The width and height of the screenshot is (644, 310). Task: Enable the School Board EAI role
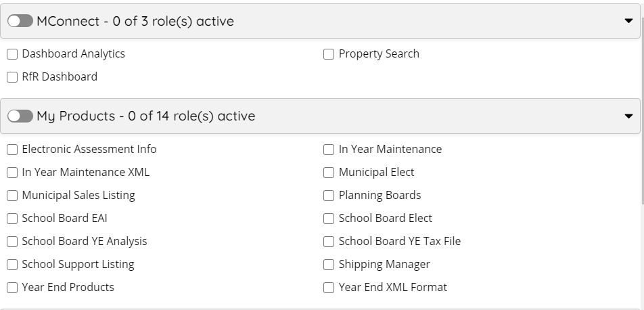tap(12, 219)
